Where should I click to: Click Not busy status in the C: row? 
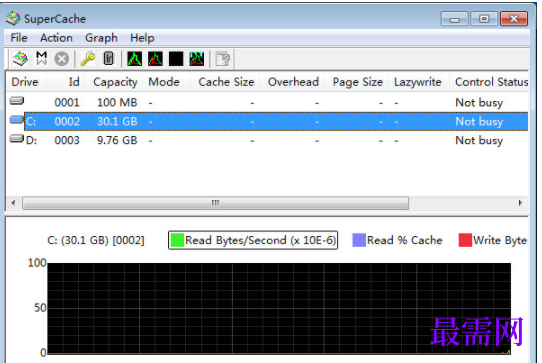pos(479,122)
